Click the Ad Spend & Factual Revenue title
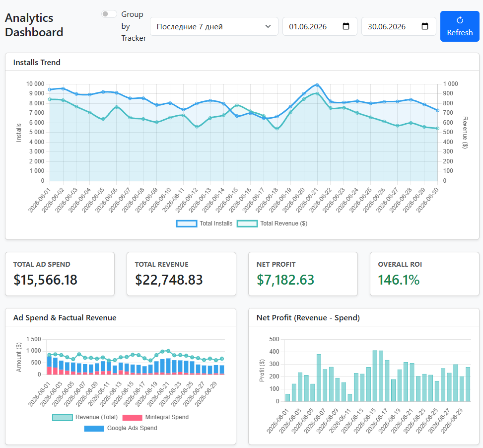The height and width of the screenshot is (448, 483). (x=65, y=318)
